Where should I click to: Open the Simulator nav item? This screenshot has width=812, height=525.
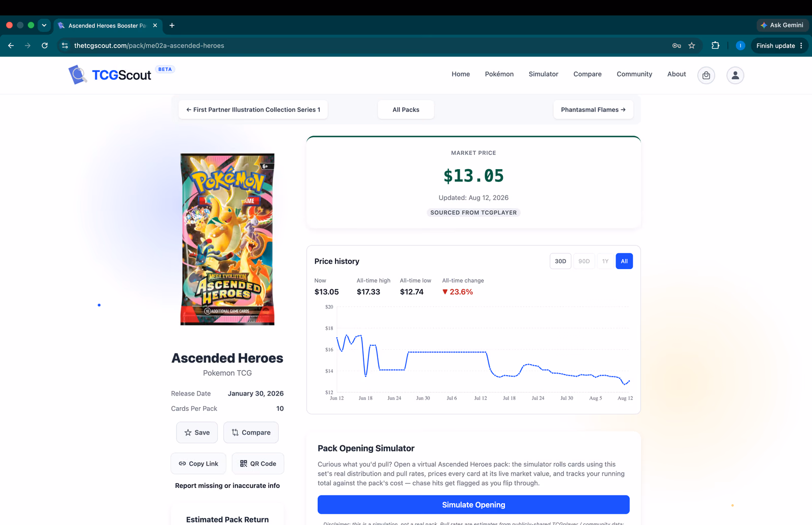544,74
